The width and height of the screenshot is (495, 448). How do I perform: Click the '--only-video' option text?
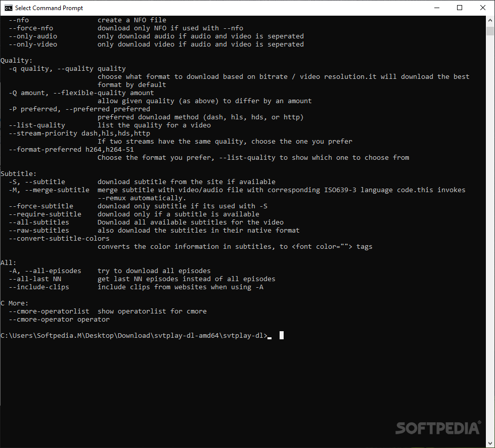[x=33, y=44]
